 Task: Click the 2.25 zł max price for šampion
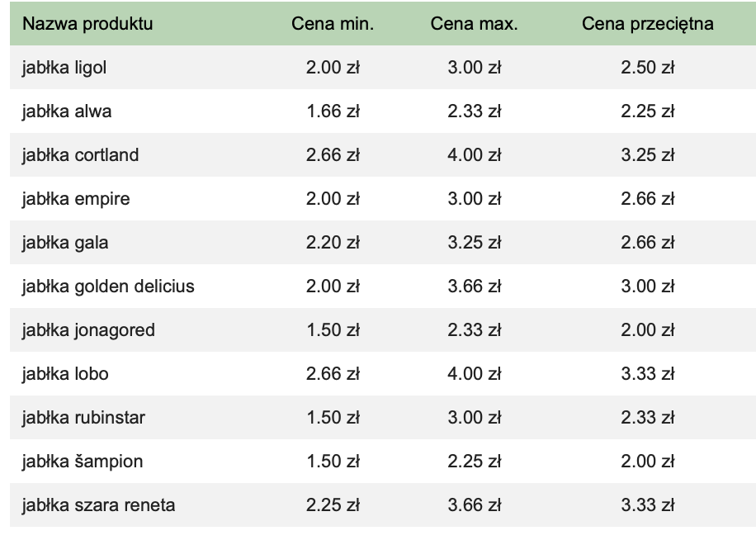[x=475, y=462]
